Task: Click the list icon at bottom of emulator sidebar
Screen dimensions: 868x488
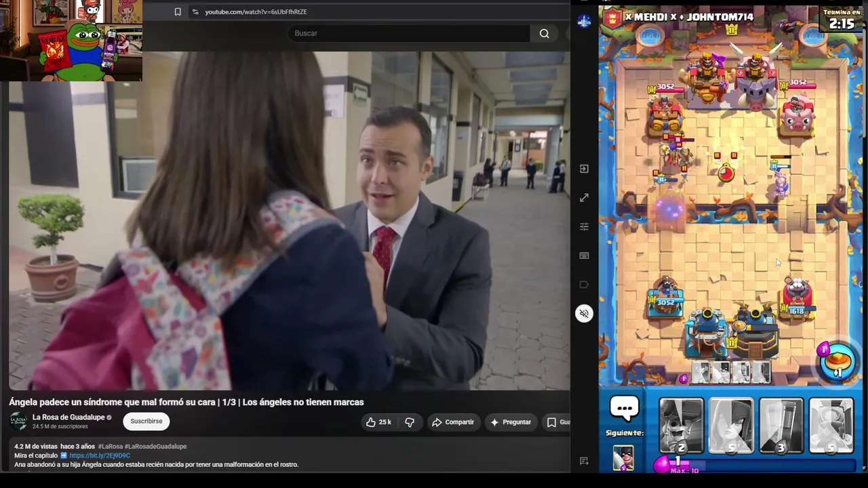Action: [x=584, y=461]
